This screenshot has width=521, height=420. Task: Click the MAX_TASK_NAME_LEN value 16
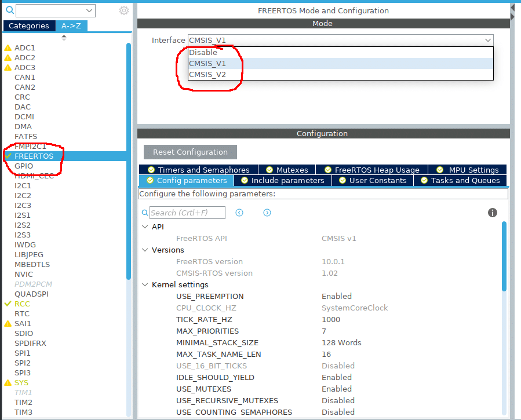326,355
